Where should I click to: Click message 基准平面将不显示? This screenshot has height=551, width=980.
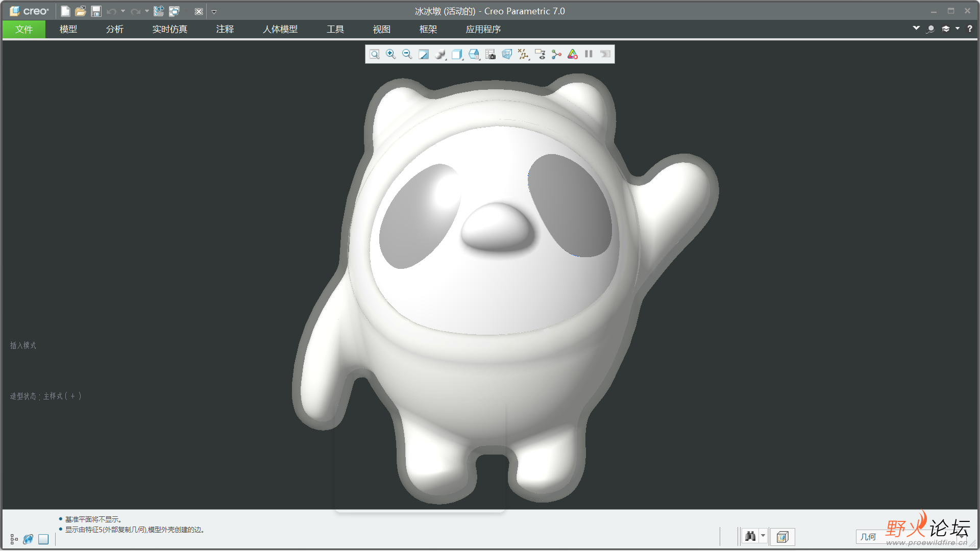click(93, 519)
